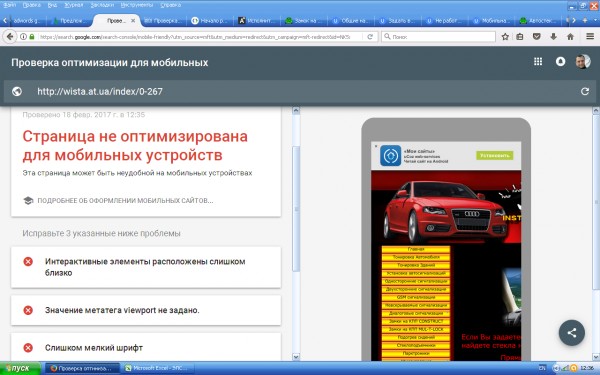Edit the tested URL wista.at.ua/index/0-267
This screenshot has height=375, width=600.
click(100, 91)
